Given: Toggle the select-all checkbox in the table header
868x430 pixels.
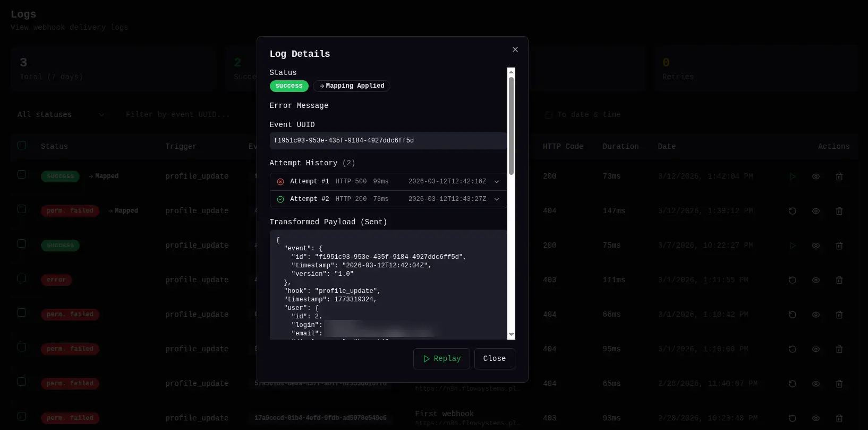Looking at the screenshot, I should click(x=22, y=145).
